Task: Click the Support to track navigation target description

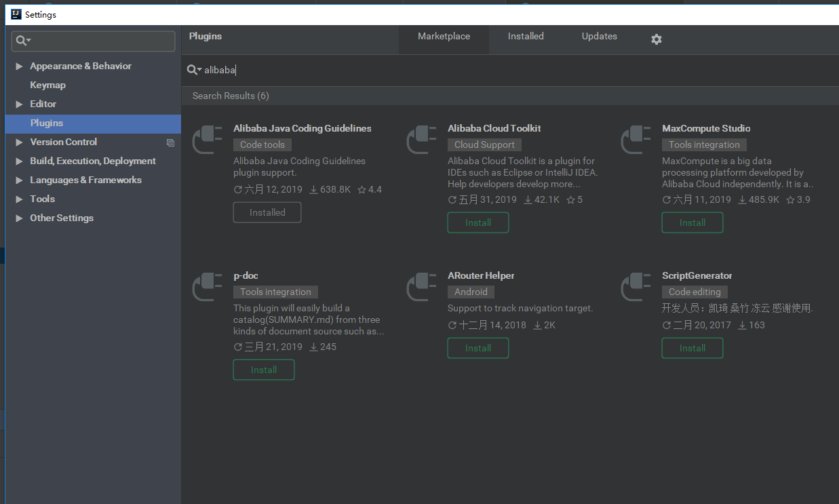Action: pyautogui.click(x=520, y=308)
